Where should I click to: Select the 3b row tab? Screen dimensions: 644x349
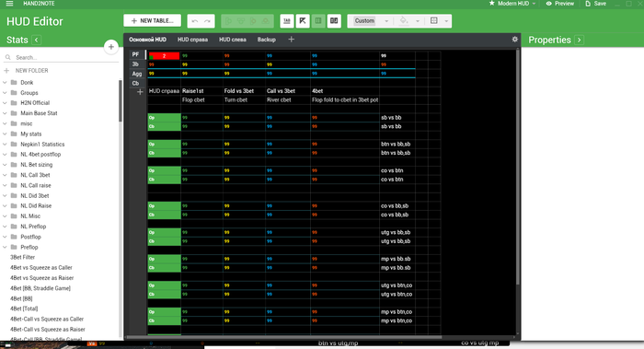tap(136, 64)
